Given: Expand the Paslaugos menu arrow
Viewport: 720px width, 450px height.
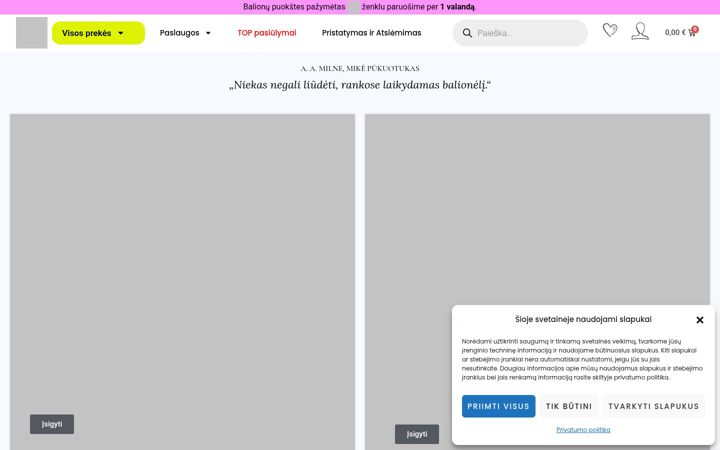Looking at the screenshot, I should pos(208,33).
